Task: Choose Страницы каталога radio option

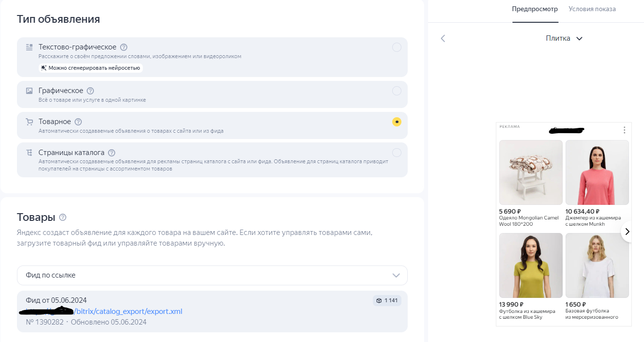Action: click(397, 153)
